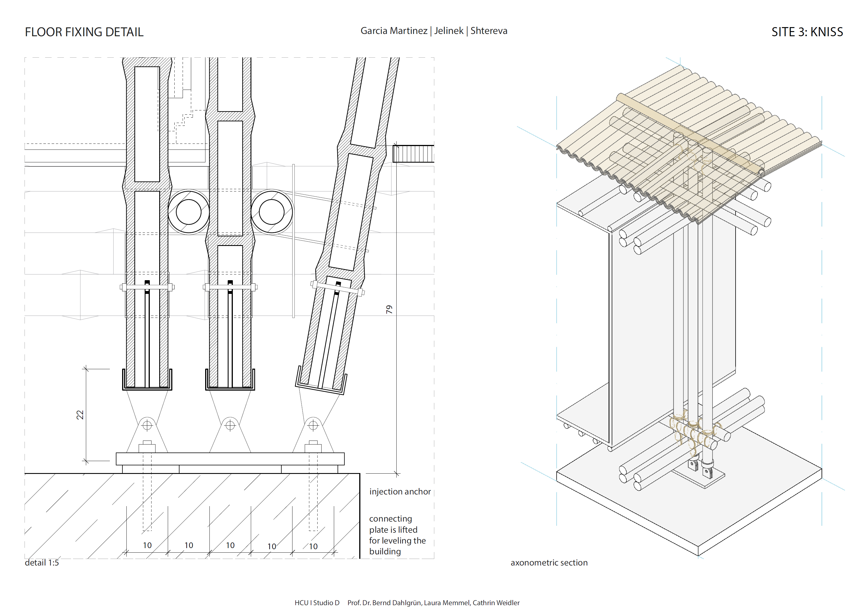Screen dimensions: 866x616
Task: Click the left circular pipe cross-section
Action: coord(189,212)
